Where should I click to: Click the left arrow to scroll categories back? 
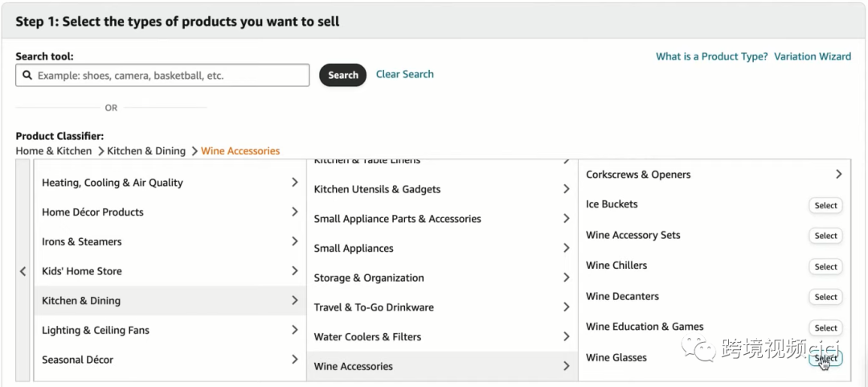coord(23,271)
